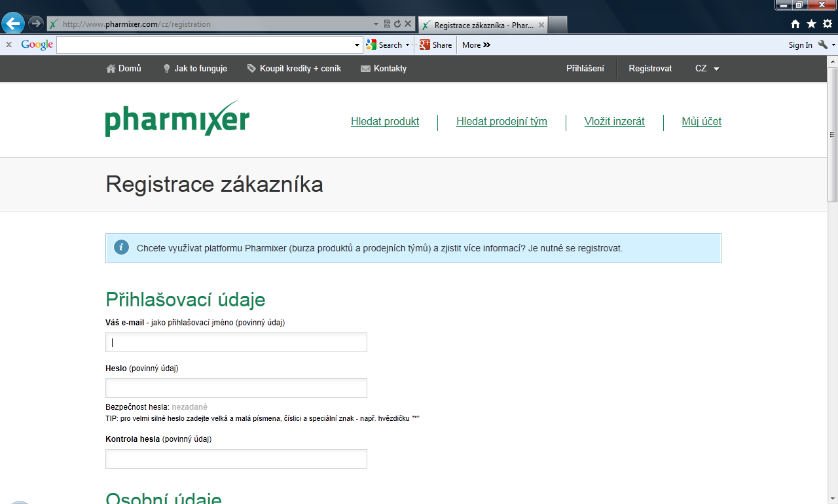Click the password strength 'nezadané' text
This screenshot has height=504, width=838.
point(189,407)
